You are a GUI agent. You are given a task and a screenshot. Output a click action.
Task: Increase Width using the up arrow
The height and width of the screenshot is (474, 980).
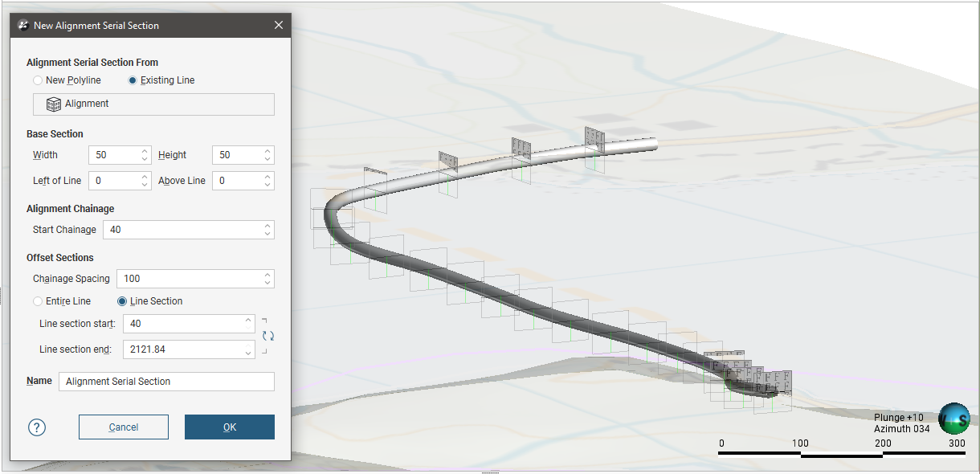144,151
